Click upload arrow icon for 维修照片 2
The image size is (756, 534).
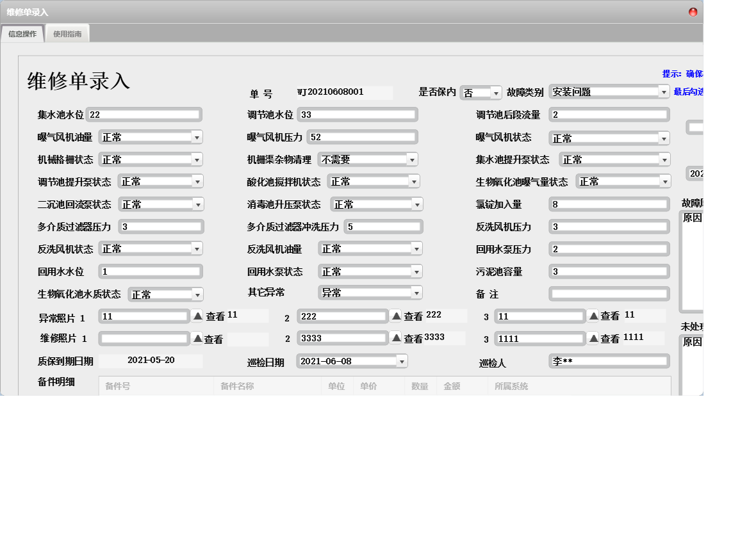pyautogui.click(x=396, y=338)
